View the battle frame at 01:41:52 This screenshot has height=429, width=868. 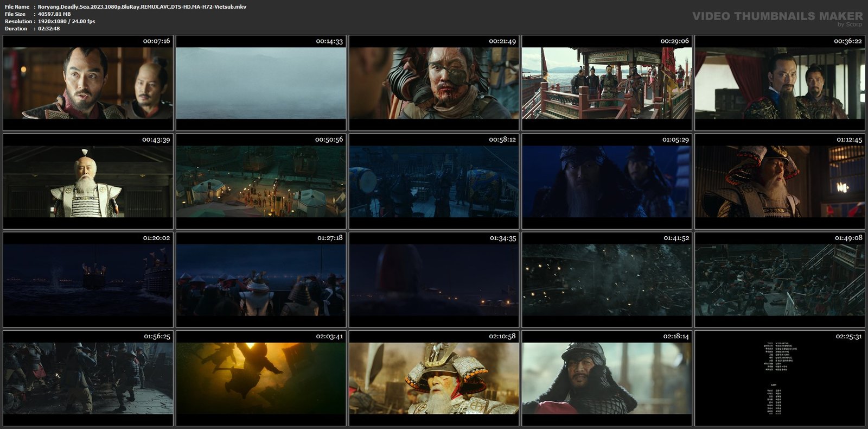[x=607, y=280]
